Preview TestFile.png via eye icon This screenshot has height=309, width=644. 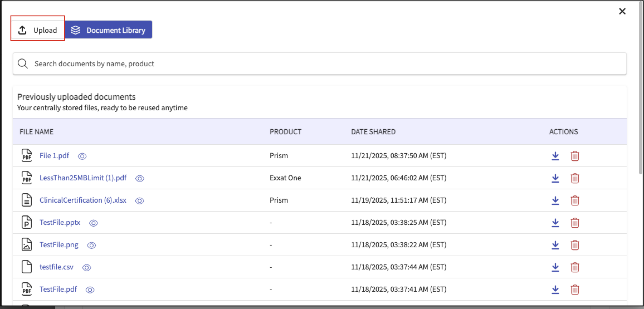[x=91, y=245]
